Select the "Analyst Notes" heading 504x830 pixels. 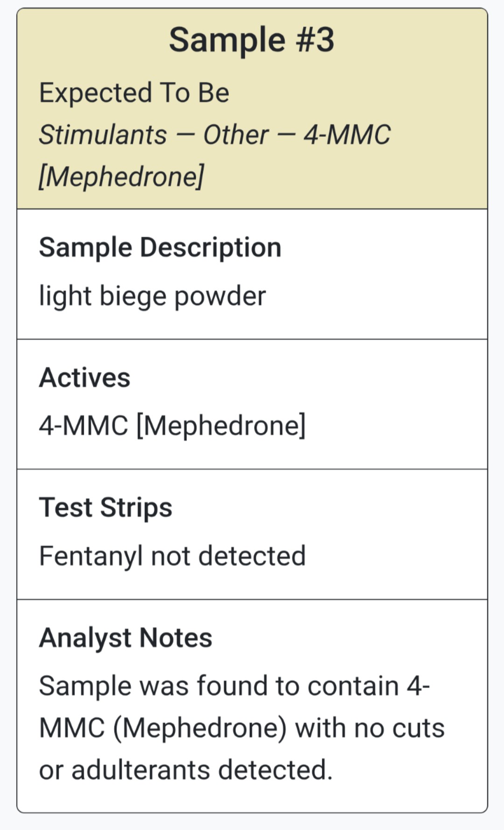126,638
